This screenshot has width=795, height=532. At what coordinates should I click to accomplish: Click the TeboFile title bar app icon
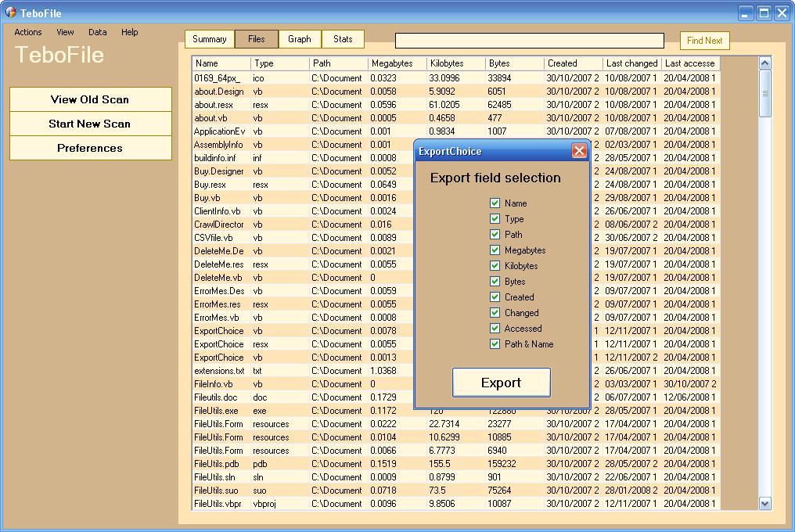click(11, 13)
